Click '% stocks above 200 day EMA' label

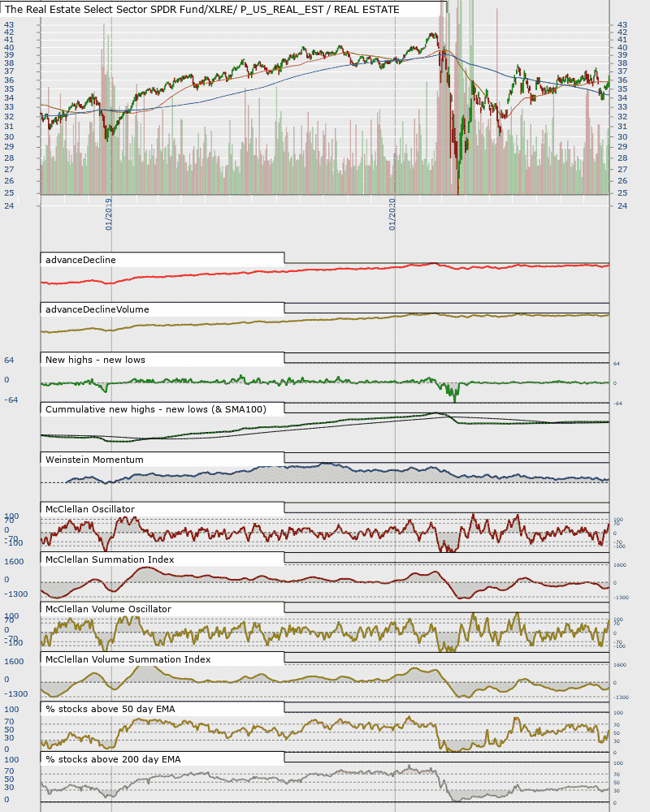coord(113,759)
